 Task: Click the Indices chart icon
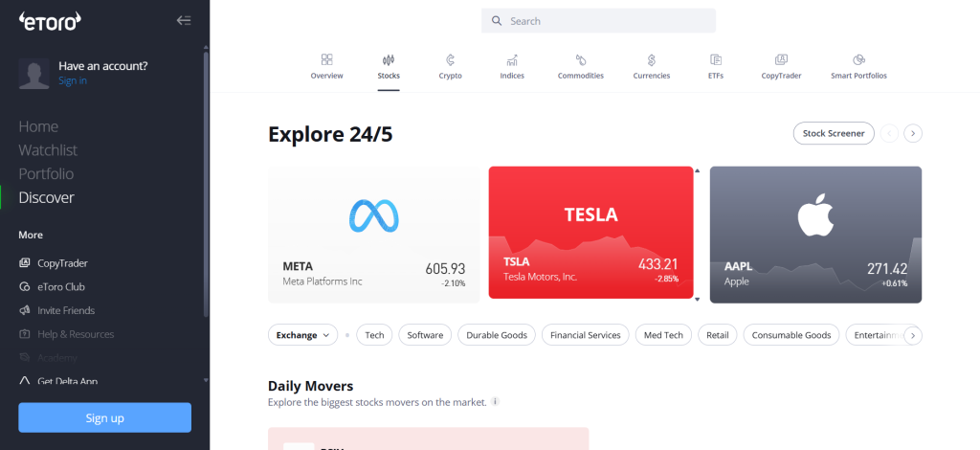[512, 60]
